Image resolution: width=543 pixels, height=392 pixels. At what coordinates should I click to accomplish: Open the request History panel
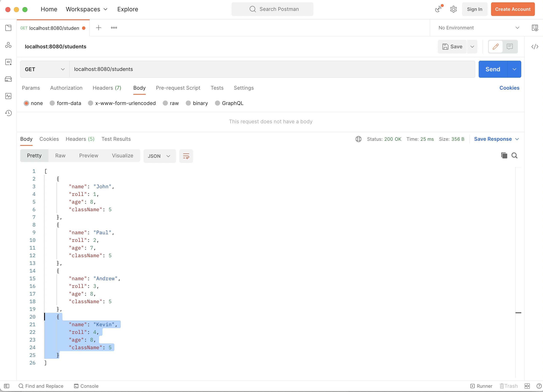click(x=8, y=113)
